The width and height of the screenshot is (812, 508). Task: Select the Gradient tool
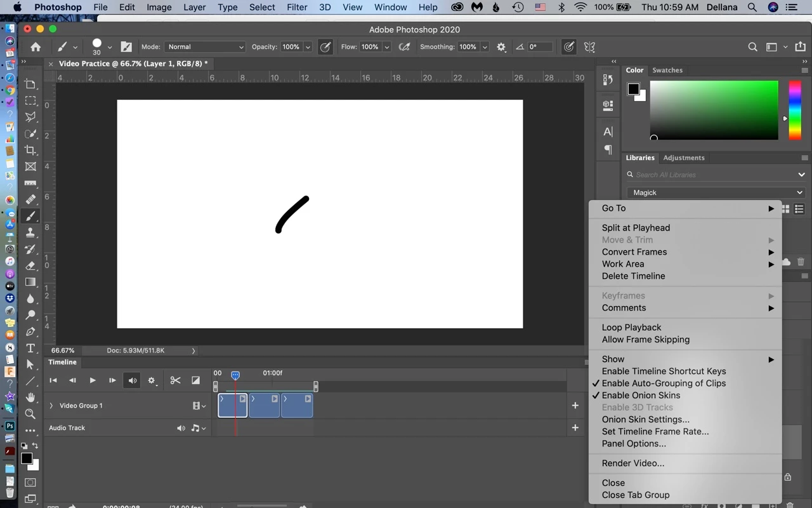pos(30,283)
